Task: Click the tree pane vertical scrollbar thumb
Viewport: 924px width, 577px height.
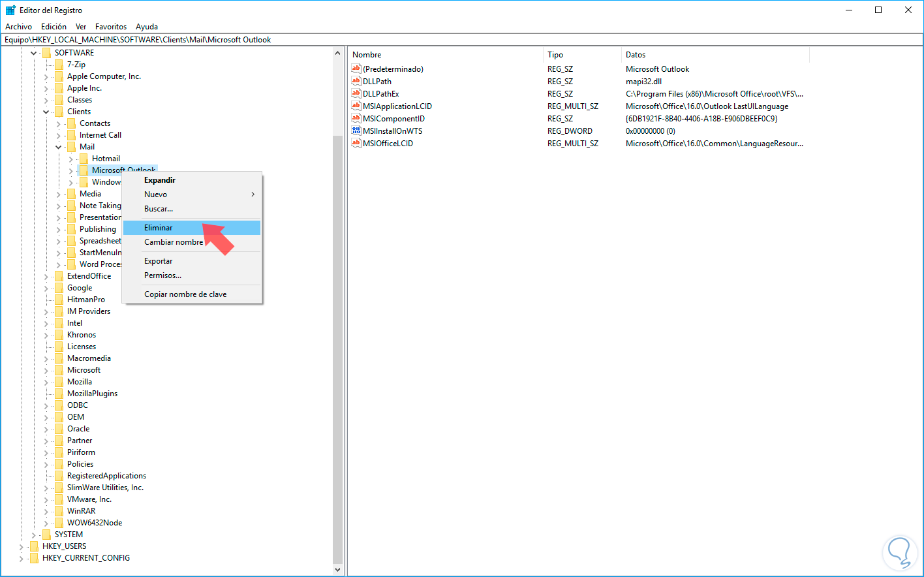Action: coord(337,349)
